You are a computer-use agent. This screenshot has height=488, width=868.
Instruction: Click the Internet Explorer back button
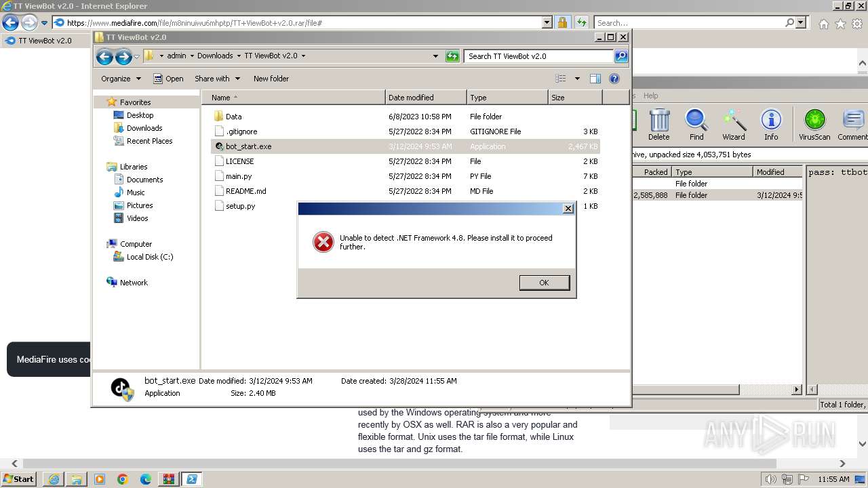point(10,23)
